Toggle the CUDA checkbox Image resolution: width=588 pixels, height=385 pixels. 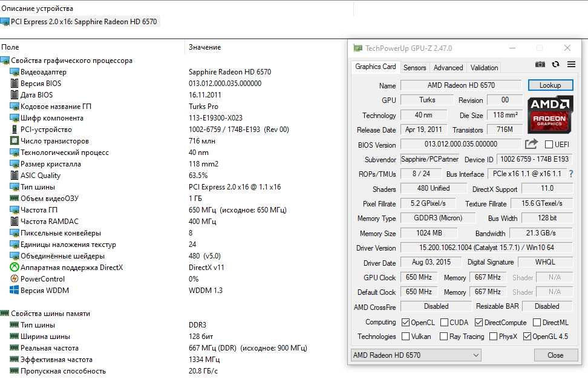pos(444,322)
